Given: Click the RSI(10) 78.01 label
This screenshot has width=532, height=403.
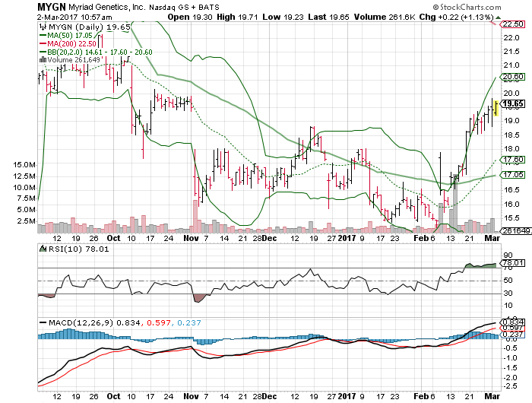Looking at the screenshot, I should [x=79, y=249].
